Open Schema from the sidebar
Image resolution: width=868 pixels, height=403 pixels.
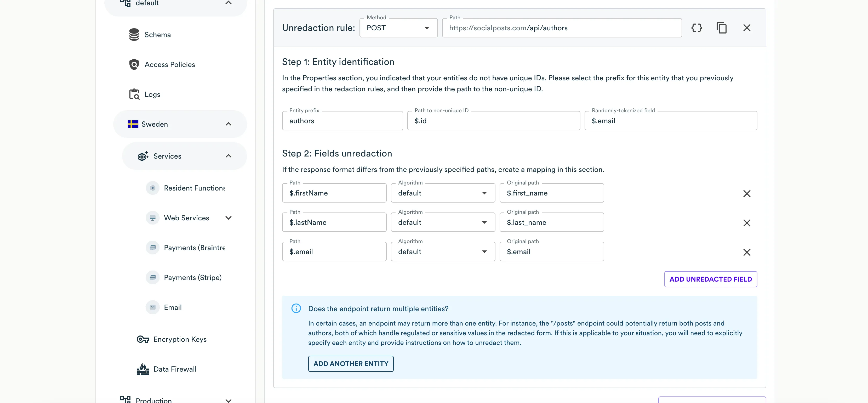tap(157, 35)
